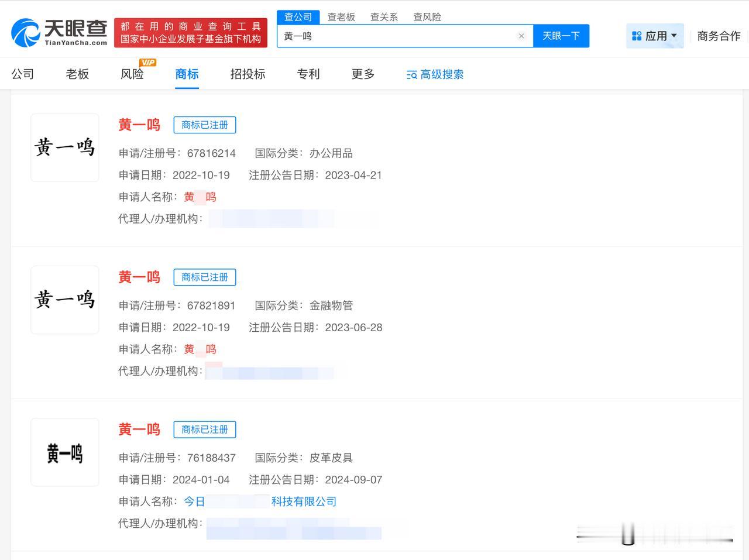Click 国际分类 value 皮革皮具
Viewport: 749px width, 560px height.
(x=331, y=458)
